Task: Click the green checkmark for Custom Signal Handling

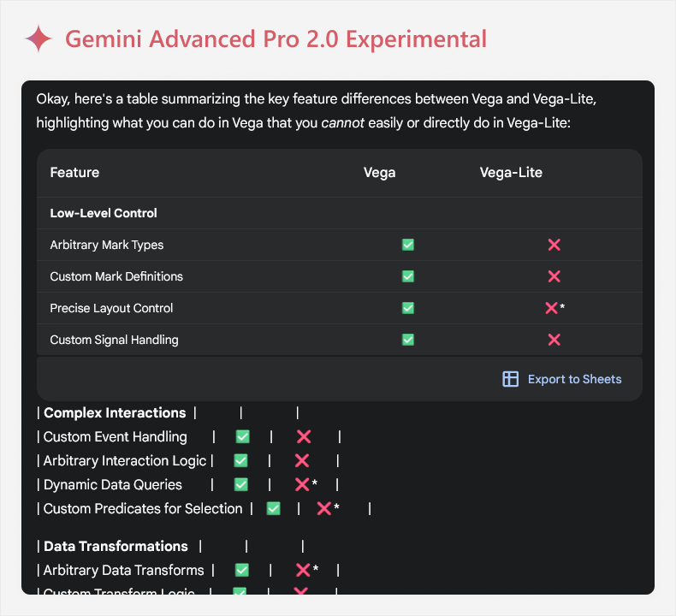Action: [408, 340]
